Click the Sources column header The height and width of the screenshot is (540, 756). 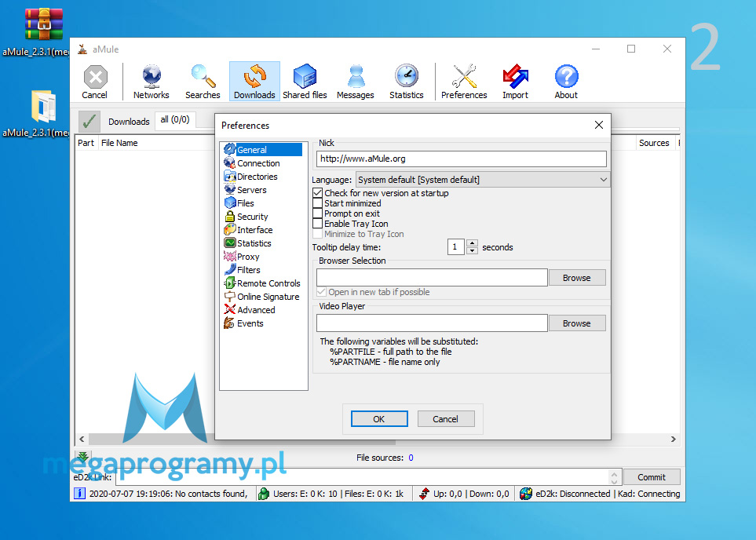(654, 143)
